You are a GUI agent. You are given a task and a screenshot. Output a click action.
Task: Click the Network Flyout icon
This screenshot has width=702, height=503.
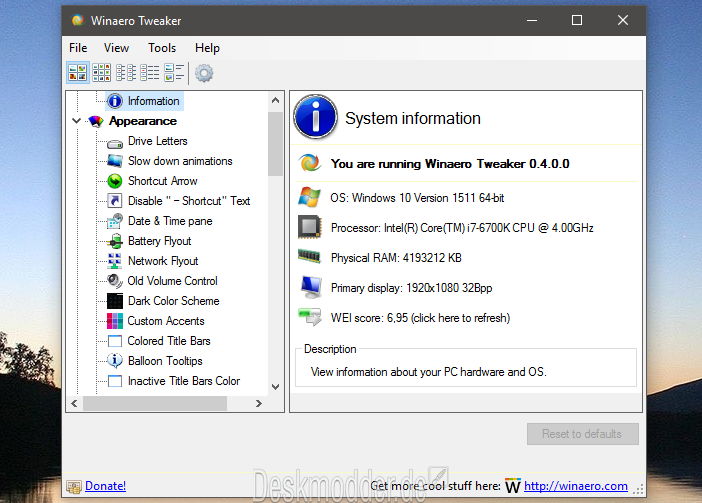[x=115, y=261]
